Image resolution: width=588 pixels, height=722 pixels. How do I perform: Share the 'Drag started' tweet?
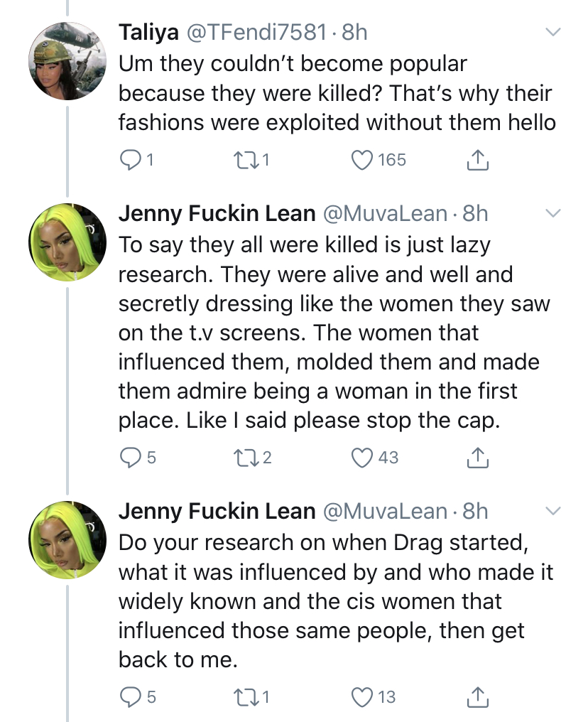pos(478,697)
